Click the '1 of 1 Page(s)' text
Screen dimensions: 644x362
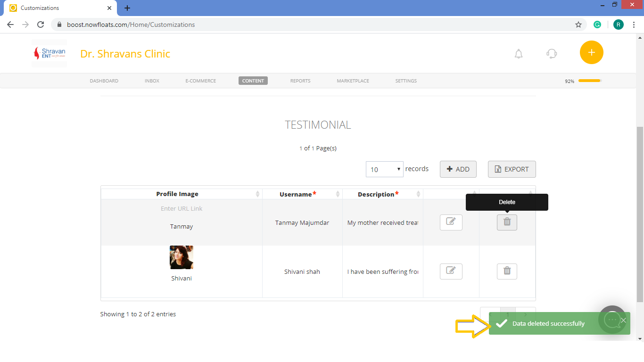coord(318,148)
